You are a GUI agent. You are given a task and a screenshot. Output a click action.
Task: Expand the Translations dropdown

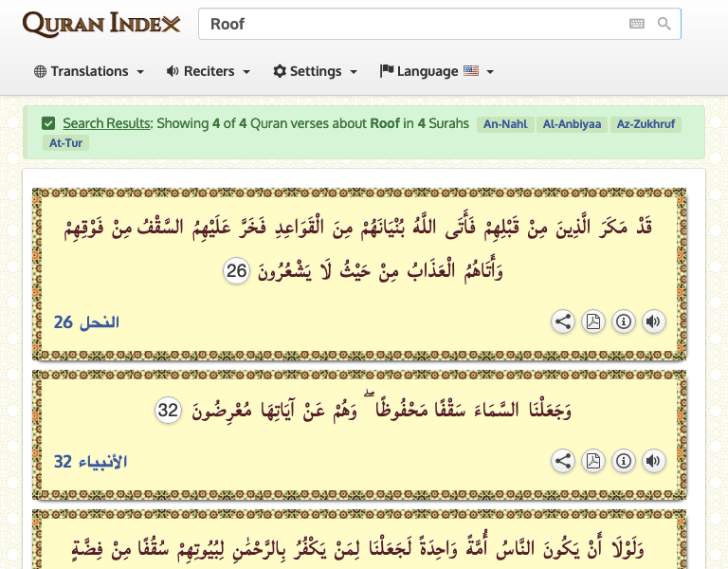click(x=89, y=71)
